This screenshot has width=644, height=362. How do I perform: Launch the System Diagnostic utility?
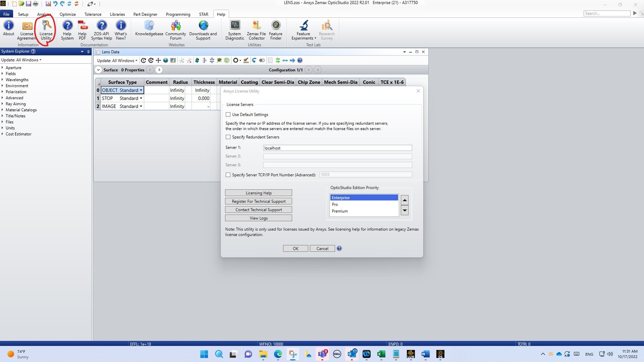(x=235, y=30)
